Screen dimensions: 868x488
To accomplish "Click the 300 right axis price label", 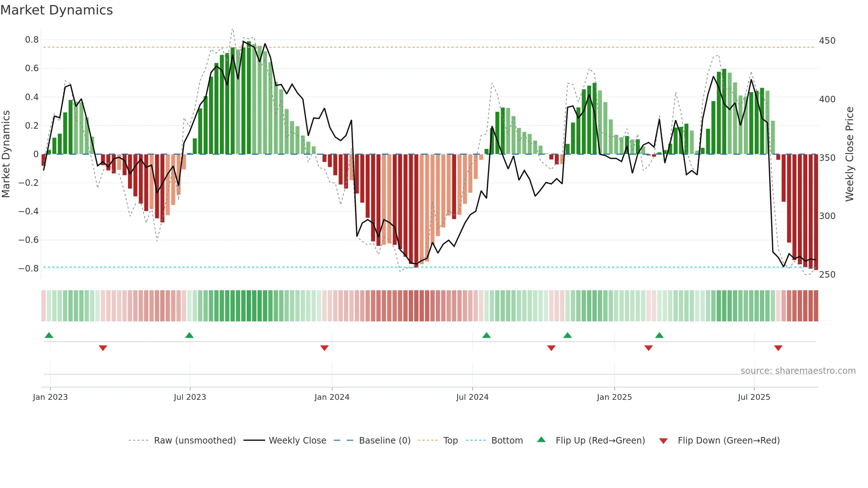I will [827, 216].
